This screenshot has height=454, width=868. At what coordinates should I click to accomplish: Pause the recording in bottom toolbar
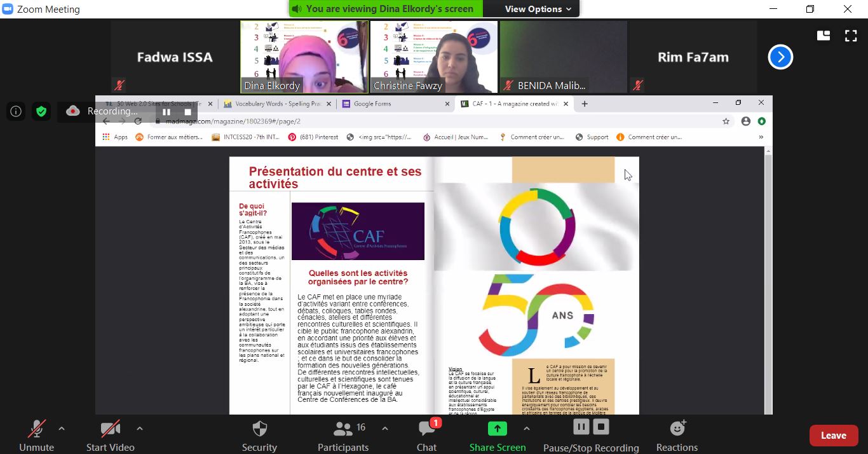(581, 427)
